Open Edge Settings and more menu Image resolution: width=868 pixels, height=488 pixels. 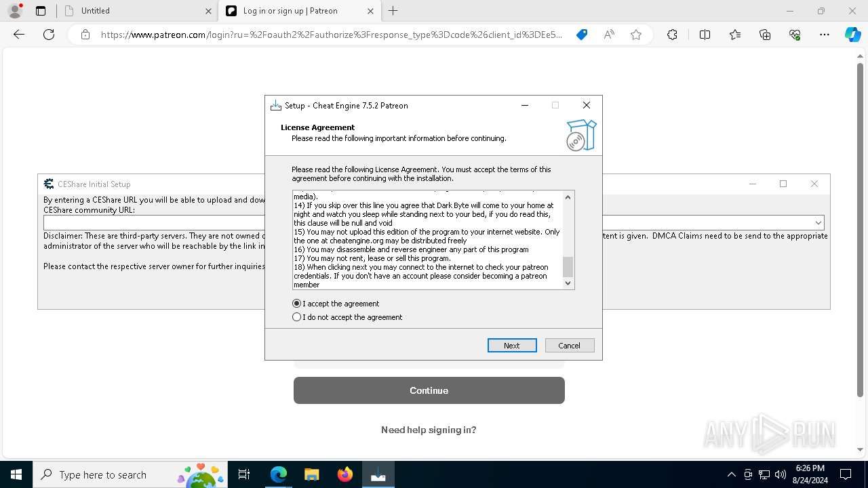point(825,35)
